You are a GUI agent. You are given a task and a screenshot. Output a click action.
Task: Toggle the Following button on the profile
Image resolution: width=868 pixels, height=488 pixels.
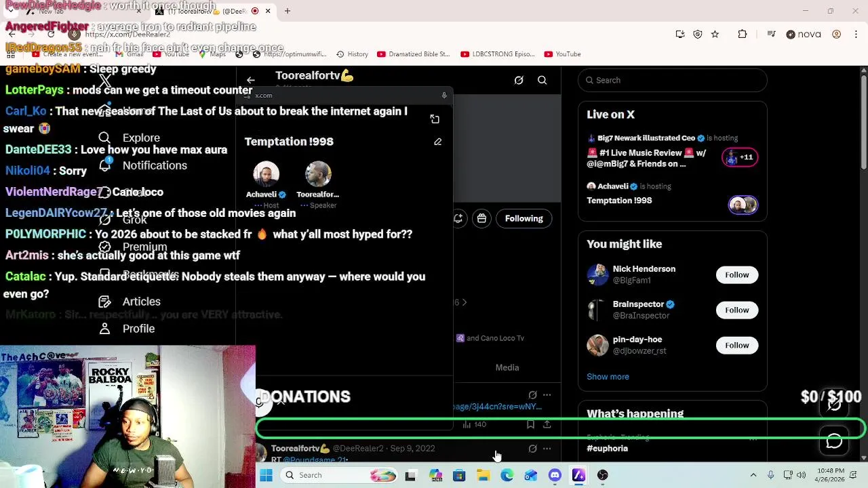point(524,218)
